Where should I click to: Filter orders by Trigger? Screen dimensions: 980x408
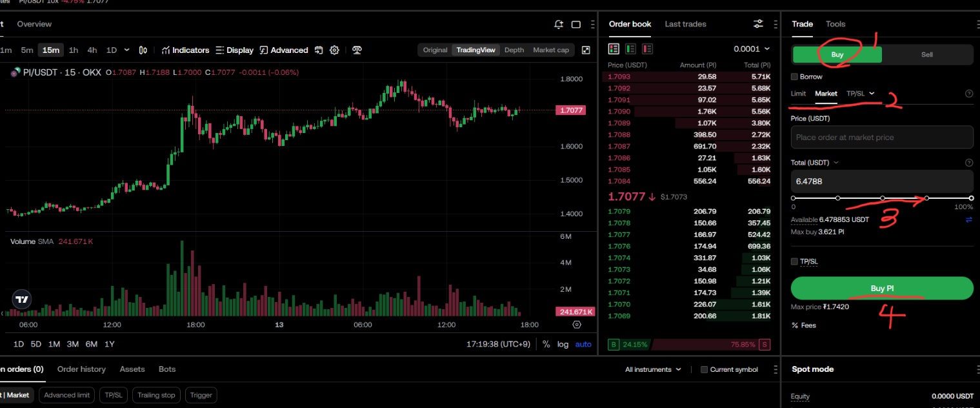[201, 395]
